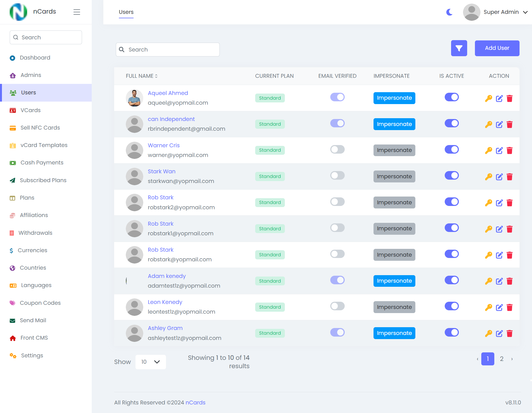The image size is (532, 413).
Task: Toggle dark mode with the moon icon
Action: tap(449, 12)
